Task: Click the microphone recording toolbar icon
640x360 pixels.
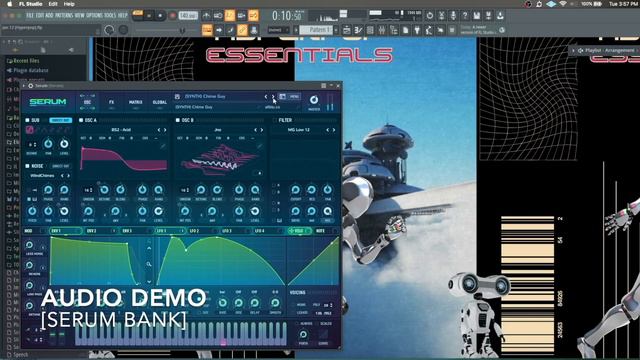Action: [x=453, y=16]
